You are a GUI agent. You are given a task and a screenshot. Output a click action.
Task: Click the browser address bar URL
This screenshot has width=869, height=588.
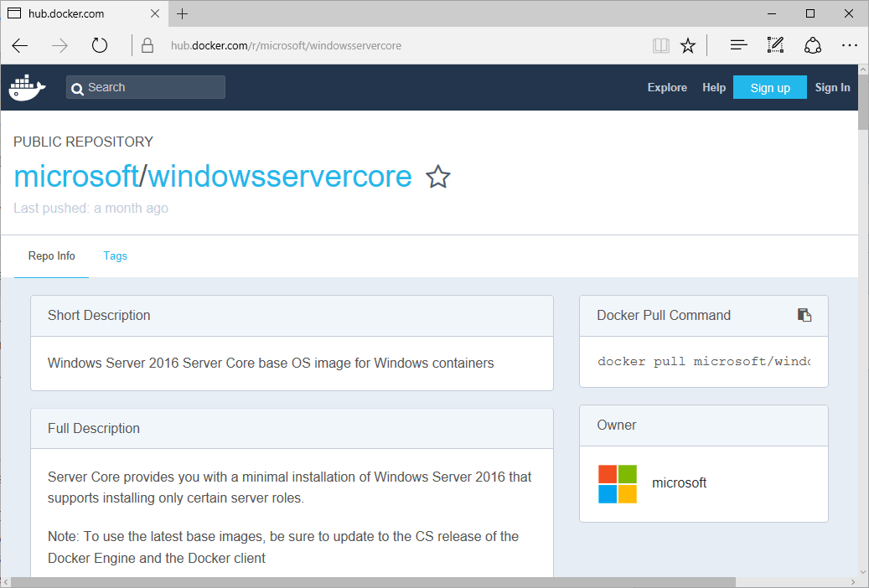coord(286,45)
